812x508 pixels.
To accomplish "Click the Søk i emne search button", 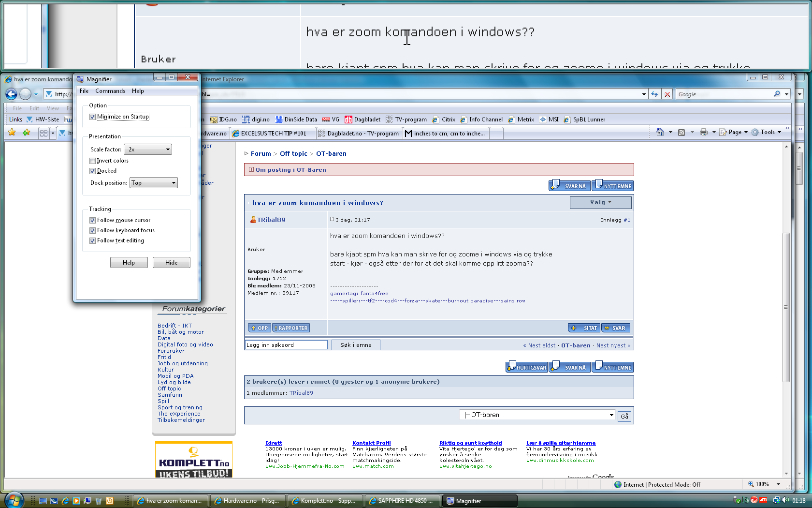I will click(x=356, y=345).
